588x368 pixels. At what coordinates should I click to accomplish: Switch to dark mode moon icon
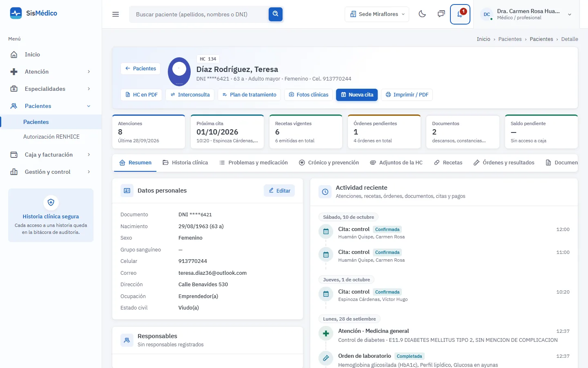422,14
